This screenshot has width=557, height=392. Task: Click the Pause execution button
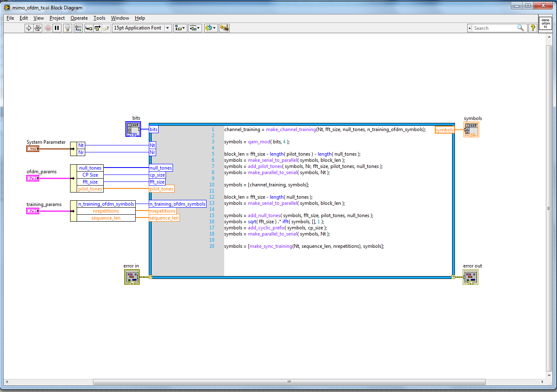tap(57, 28)
